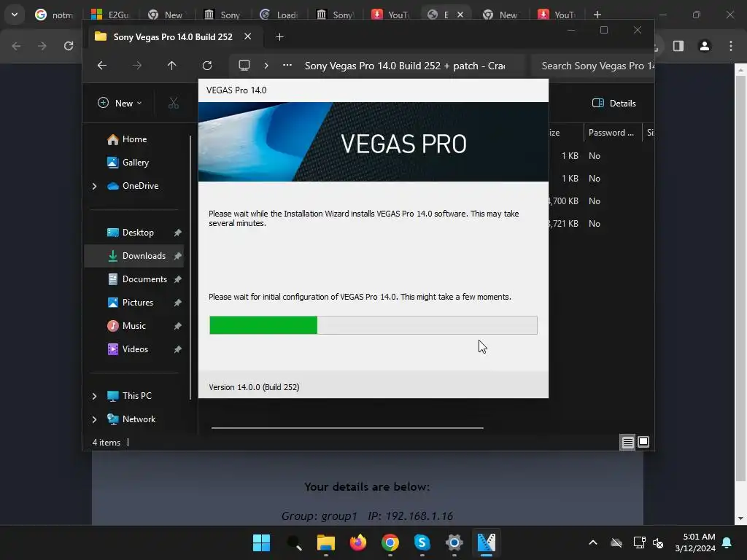Add a new File Explorer tab
The width and height of the screenshot is (747, 560).
[279, 36]
